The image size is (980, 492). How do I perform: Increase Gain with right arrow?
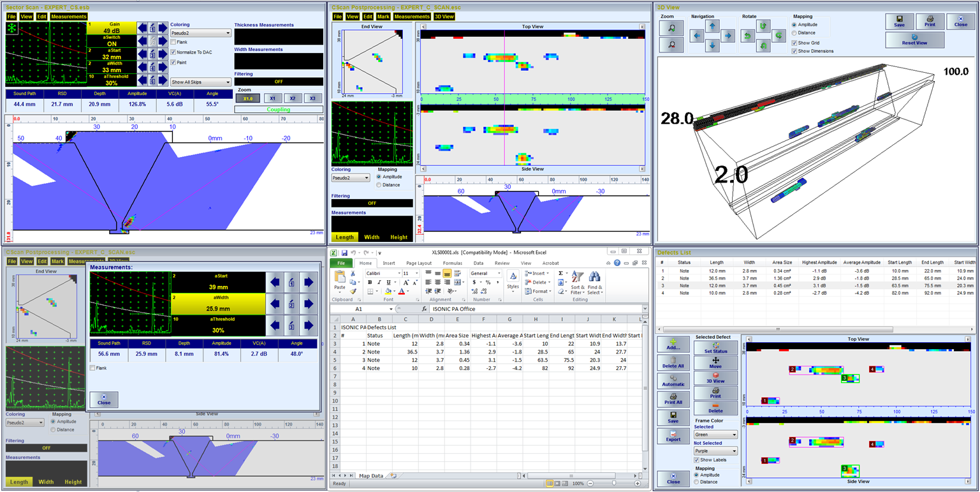click(x=163, y=28)
